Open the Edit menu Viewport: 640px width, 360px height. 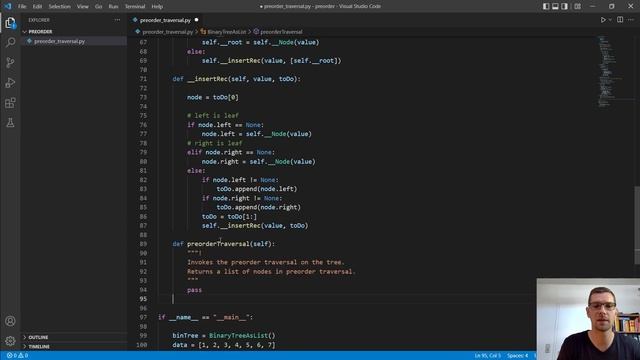click(x=37, y=7)
